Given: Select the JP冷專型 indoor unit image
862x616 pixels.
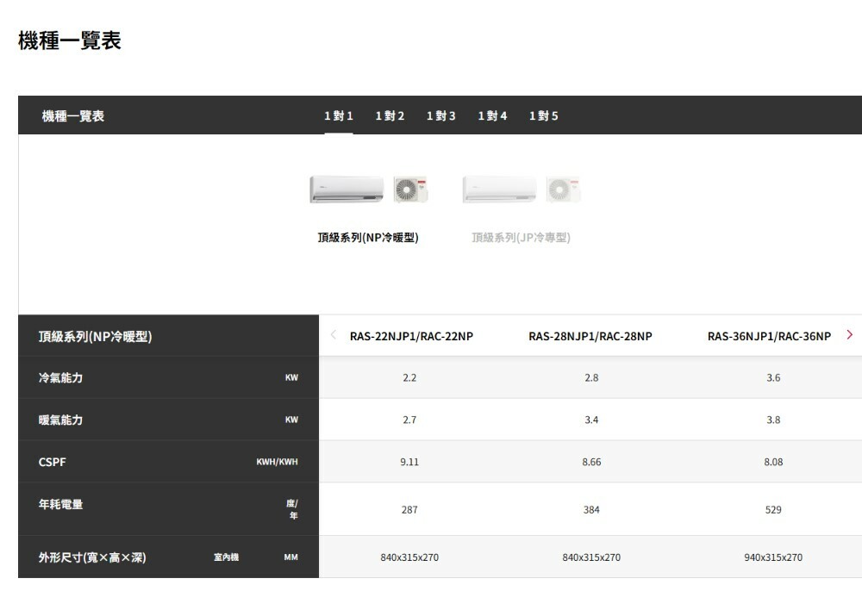Looking at the screenshot, I should (x=499, y=190).
